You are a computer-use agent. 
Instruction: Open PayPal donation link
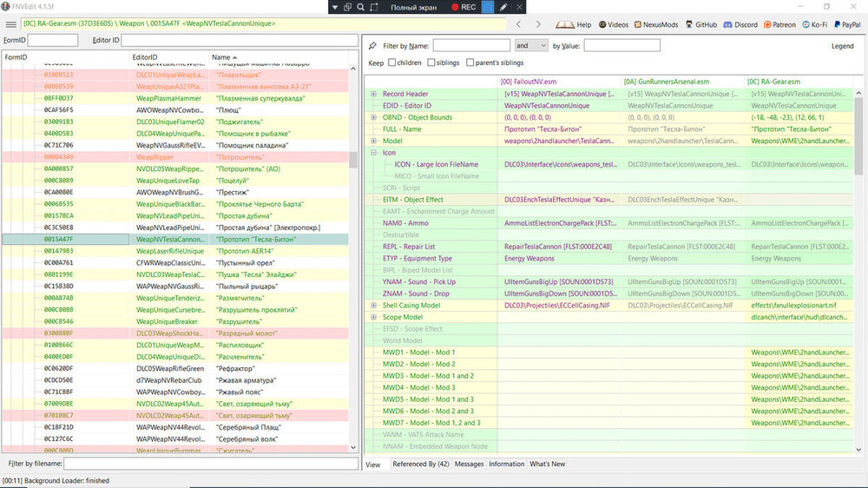[847, 24]
